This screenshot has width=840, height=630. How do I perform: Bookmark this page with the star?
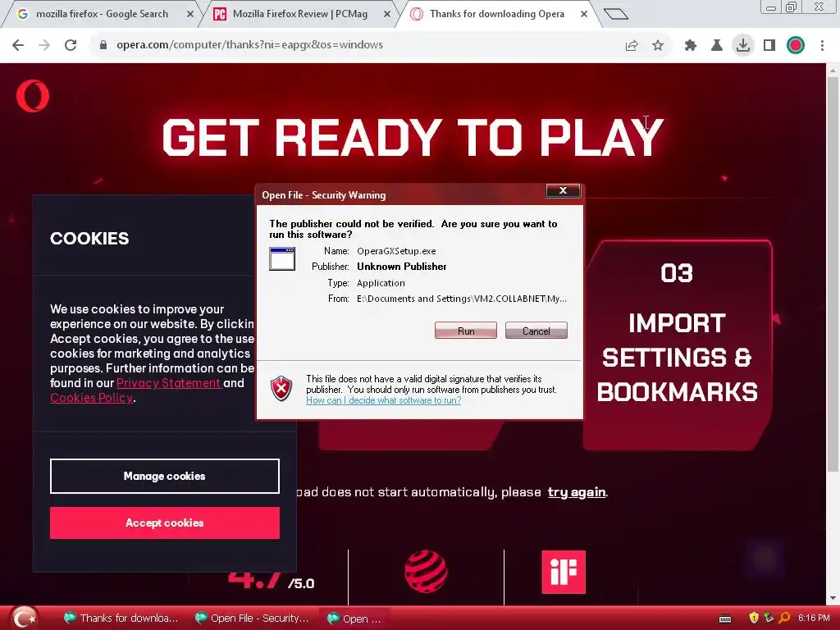point(658,46)
